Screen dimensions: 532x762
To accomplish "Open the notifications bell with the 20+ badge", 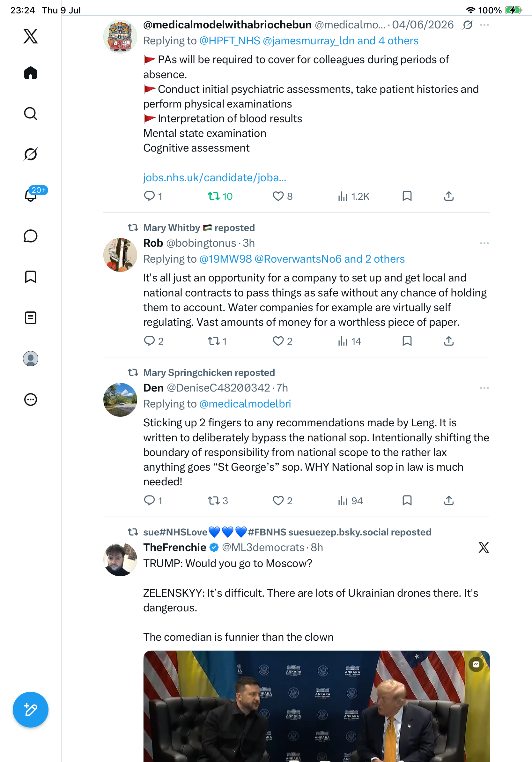I will tap(31, 195).
